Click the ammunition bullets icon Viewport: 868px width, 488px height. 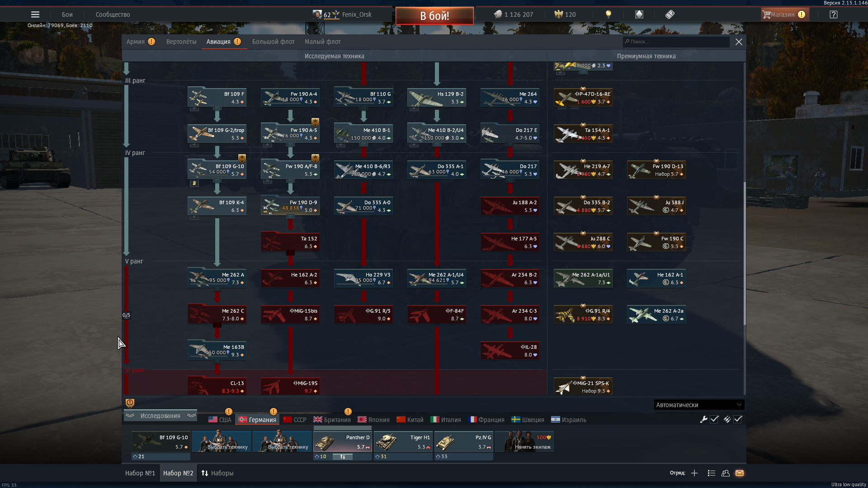pyautogui.click(x=727, y=419)
